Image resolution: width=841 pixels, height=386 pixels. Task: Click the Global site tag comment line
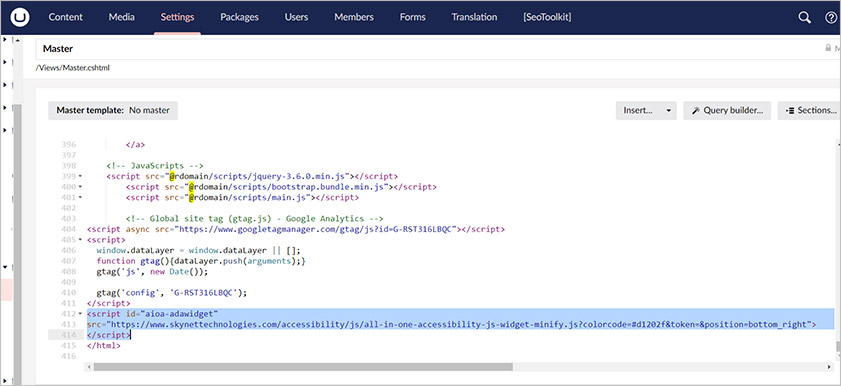(x=255, y=219)
